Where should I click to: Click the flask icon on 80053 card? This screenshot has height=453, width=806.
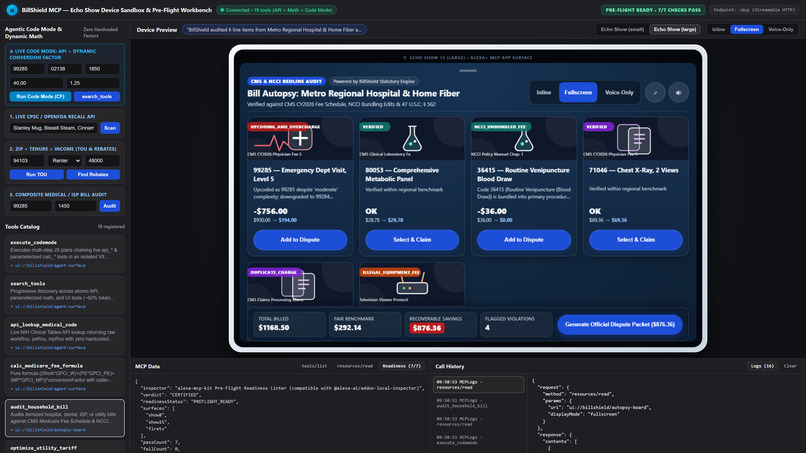pyautogui.click(x=412, y=138)
